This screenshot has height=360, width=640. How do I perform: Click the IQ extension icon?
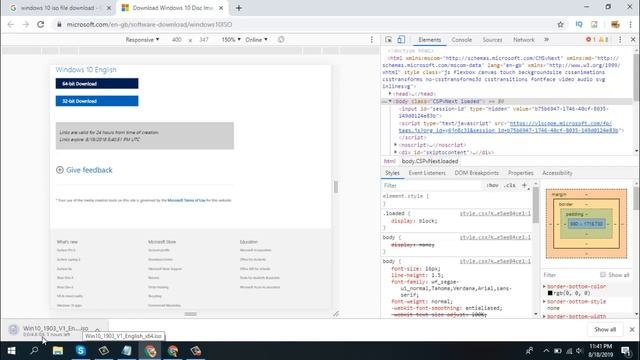[x=579, y=24]
